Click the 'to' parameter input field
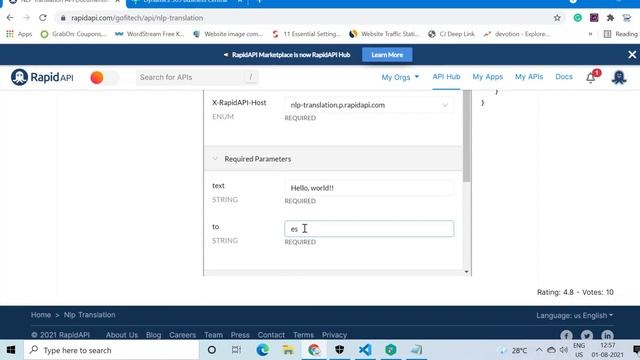The image size is (640, 360). pos(369,229)
